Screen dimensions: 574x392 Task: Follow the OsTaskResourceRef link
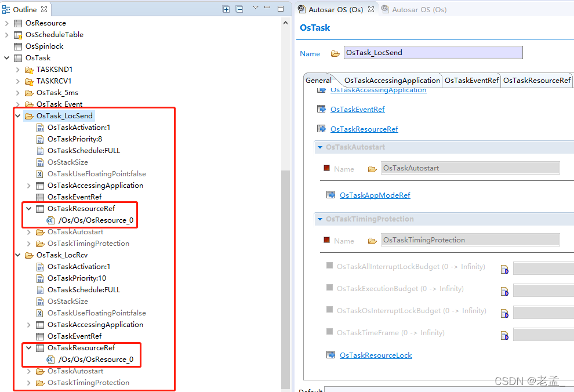pos(364,129)
